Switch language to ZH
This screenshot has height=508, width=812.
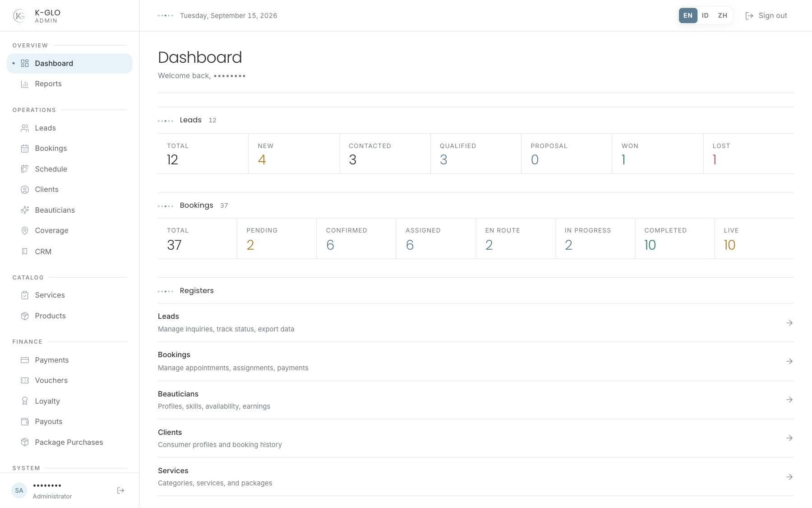723,15
